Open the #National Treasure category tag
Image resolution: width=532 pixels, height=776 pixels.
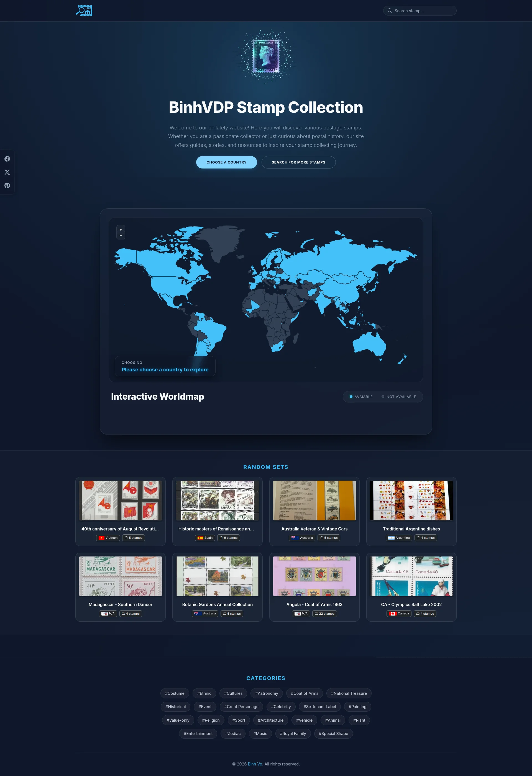[349, 693]
